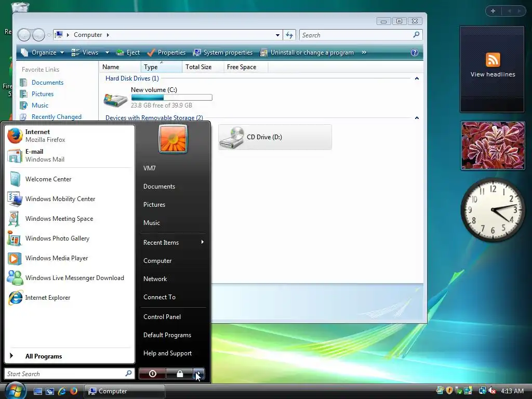
Task: Click the Properties toolbar button
Action: tap(167, 52)
